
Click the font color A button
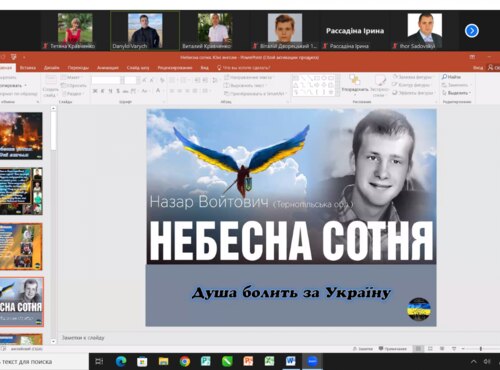[x=158, y=91]
